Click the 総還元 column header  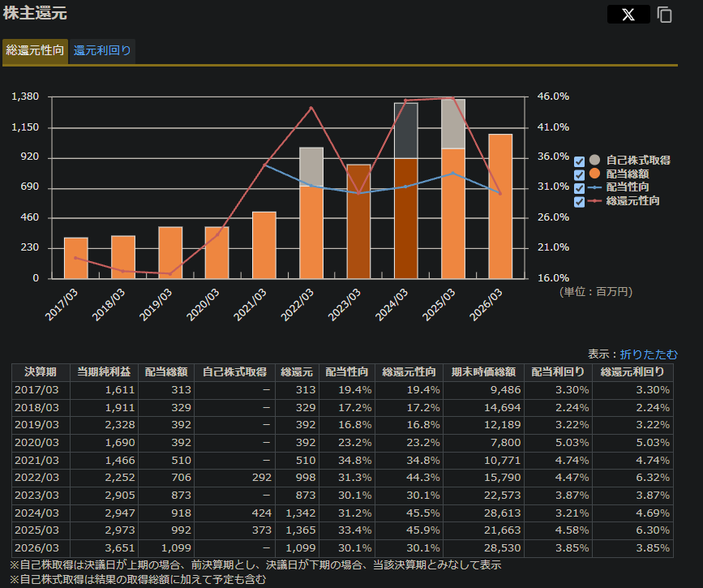point(296,372)
